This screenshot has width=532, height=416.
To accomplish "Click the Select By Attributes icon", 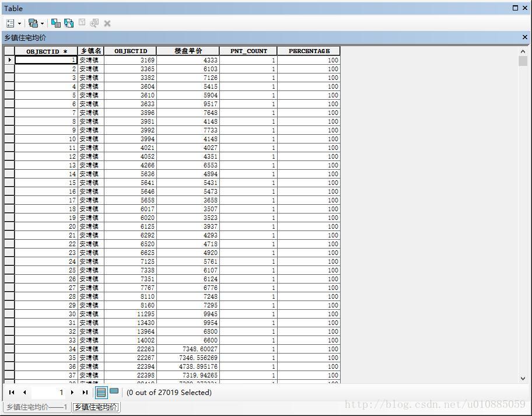I will (x=55, y=23).
